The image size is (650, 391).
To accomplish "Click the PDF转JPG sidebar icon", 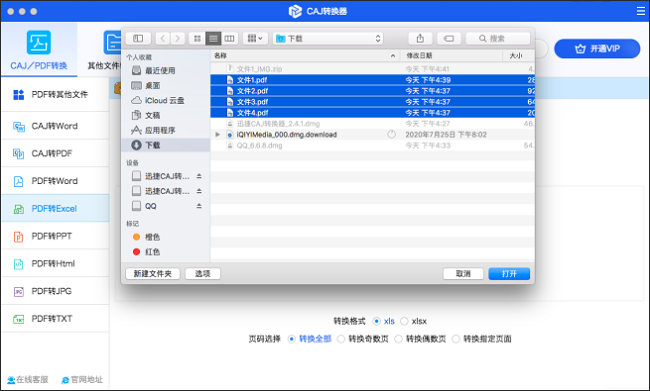I will [x=19, y=291].
